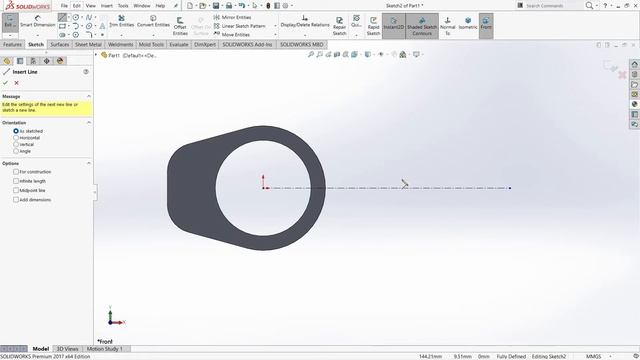Viewport: 640px width, 360px height.
Task: Click the Search Commands field
Action: tap(549, 6)
